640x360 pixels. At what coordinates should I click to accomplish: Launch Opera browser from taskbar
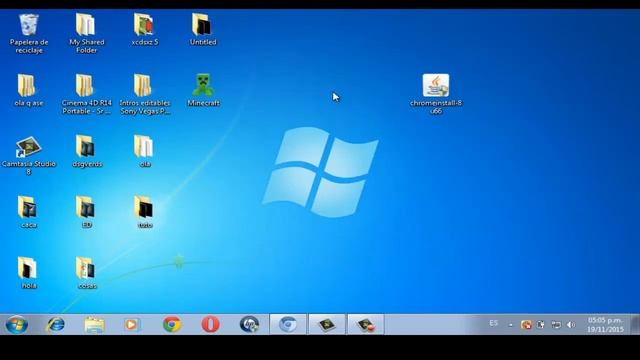click(x=211, y=325)
